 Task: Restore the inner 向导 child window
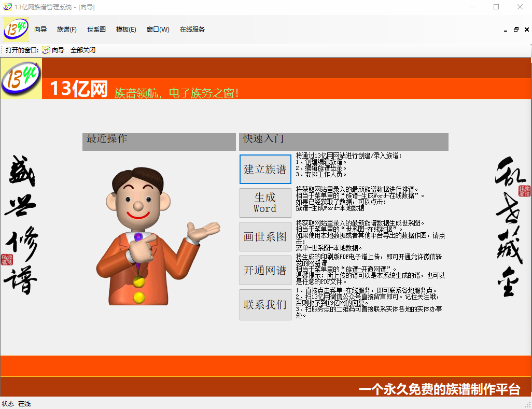coord(516,30)
